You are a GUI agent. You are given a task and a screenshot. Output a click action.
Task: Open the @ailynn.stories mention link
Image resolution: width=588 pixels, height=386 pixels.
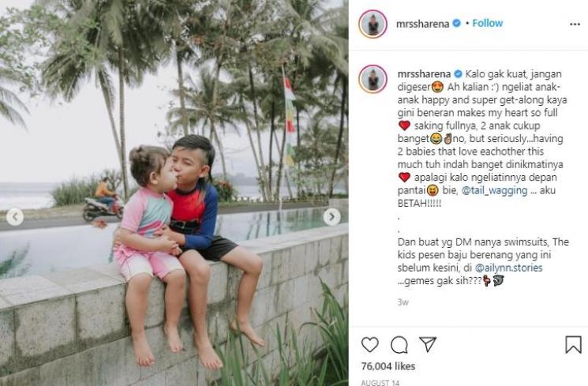pyautogui.click(x=508, y=268)
